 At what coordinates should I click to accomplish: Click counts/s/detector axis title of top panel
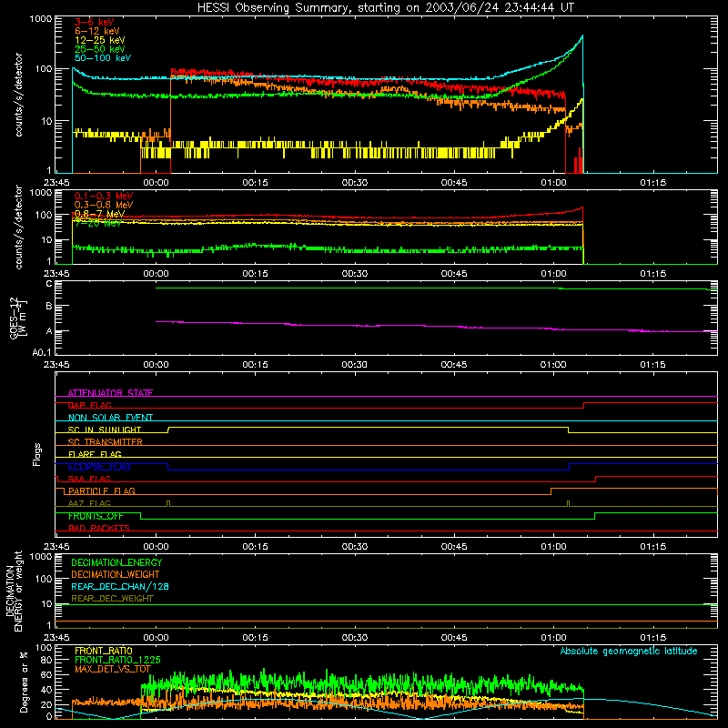[x=18, y=95]
